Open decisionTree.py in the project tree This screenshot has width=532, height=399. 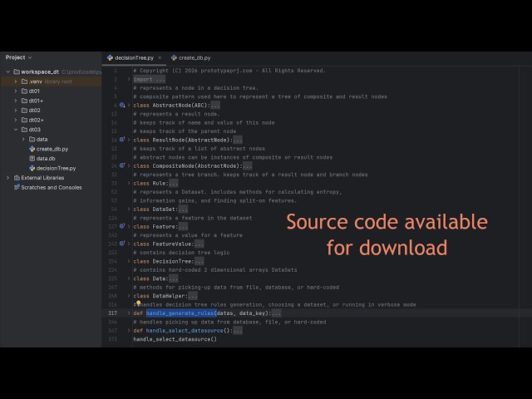(x=56, y=168)
